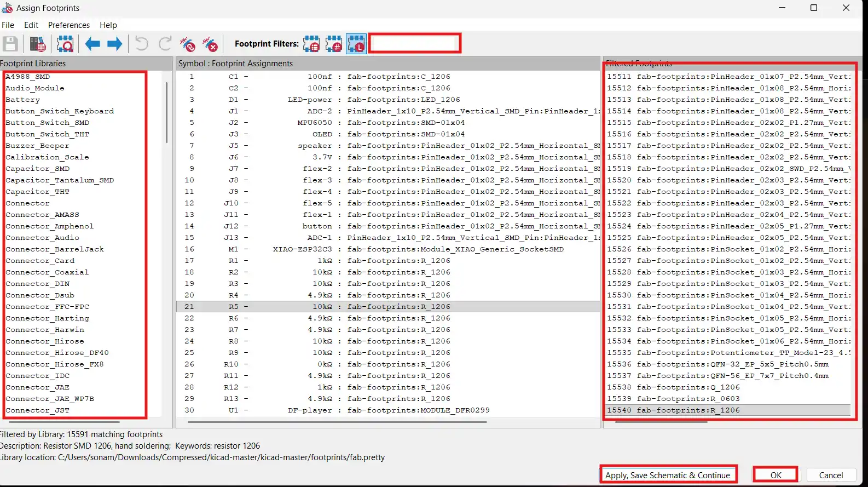The height and width of the screenshot is (487, 868).
Task: Select footprint 15537 QFN-56_EP_7x7_Pitch0.4mm
Action: [x=728, y=376]
